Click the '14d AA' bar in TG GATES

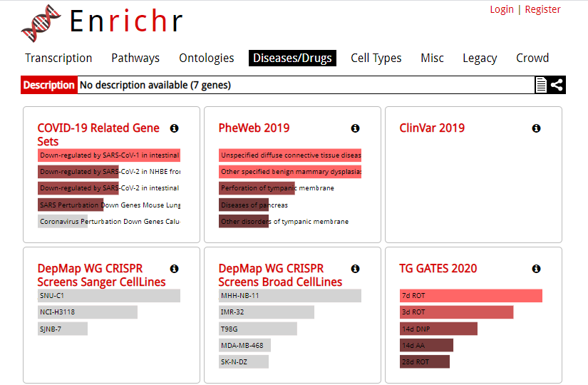coord(427,345)
